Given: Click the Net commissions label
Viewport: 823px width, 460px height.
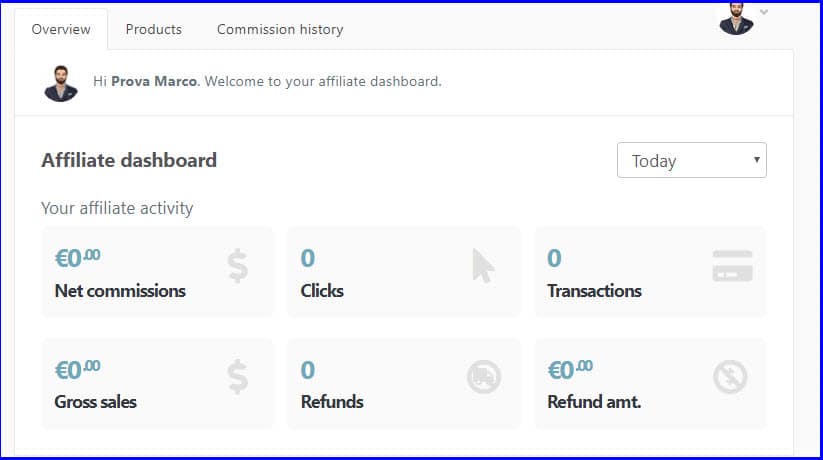Looking at the screenshot, I should [x=120, y=291].
